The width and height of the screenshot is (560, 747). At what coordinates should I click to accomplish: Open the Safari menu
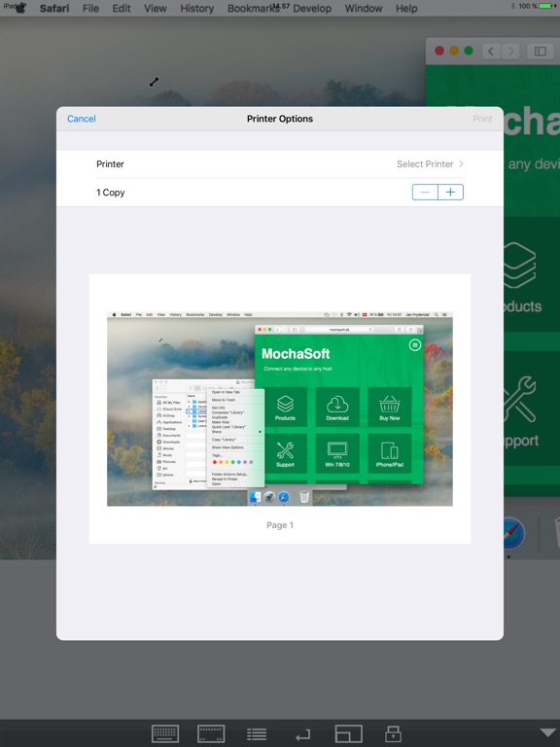[54, 8]
